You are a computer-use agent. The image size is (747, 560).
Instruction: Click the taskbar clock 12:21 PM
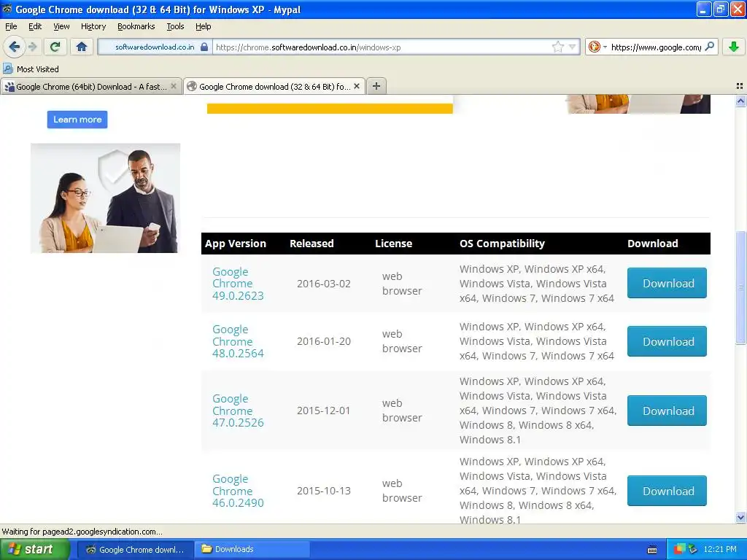coord(720,550)
